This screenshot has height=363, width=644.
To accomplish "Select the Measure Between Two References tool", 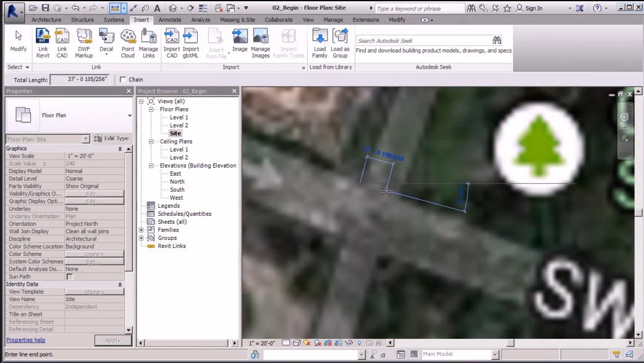I will [x=115, y=8].
